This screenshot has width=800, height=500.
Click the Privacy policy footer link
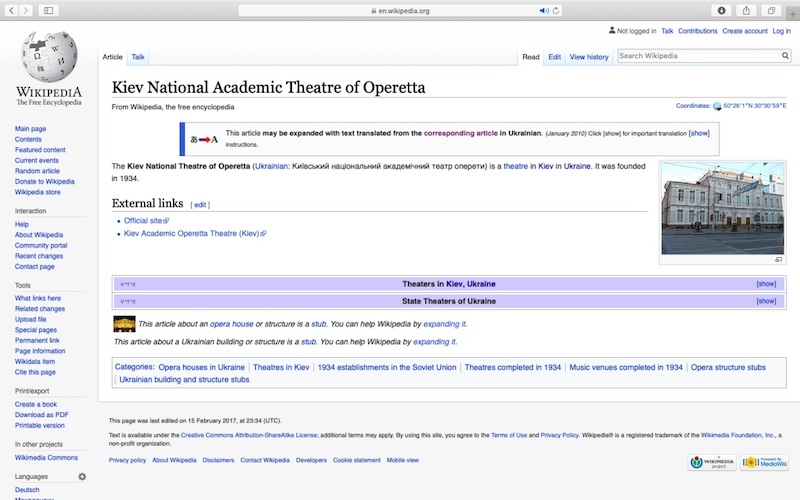pyautogui.click(x=127, y=460)
